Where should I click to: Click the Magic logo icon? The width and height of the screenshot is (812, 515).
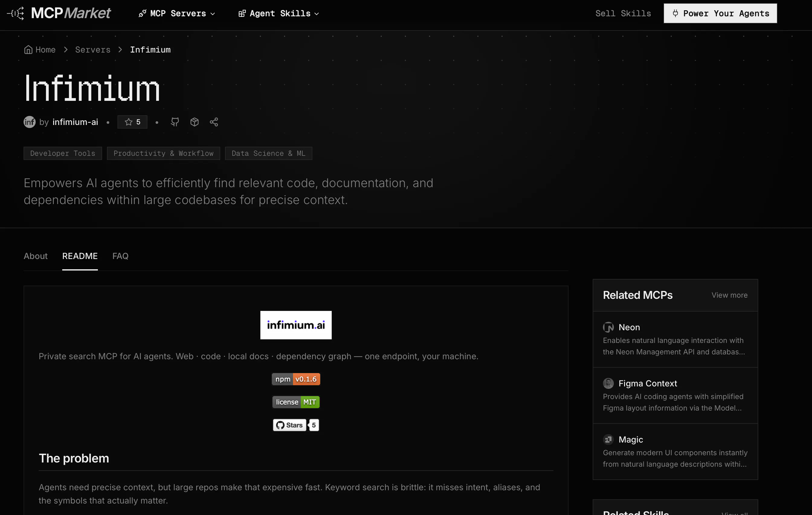pyautogui.click(x=608, y=440)
